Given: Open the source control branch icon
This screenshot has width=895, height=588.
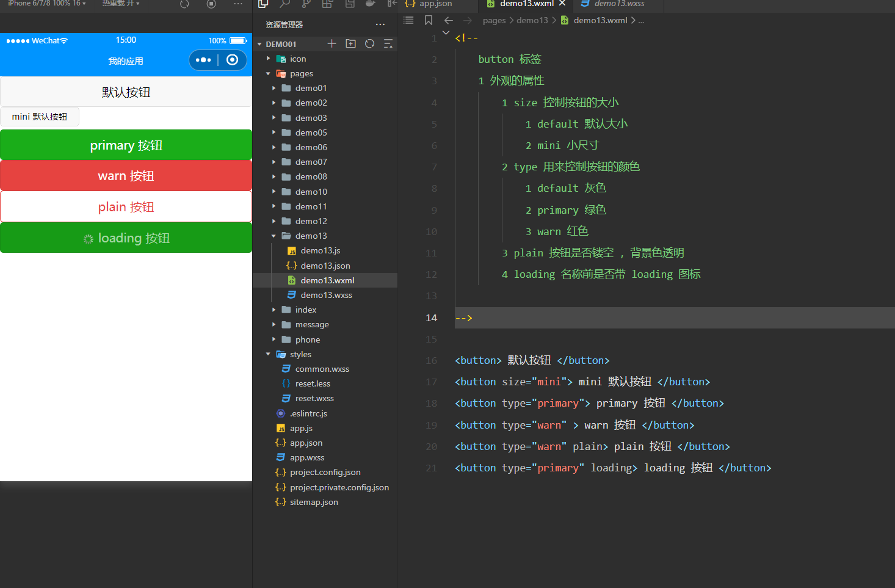Looking at the screenshot, I should (x=306, y=4).
